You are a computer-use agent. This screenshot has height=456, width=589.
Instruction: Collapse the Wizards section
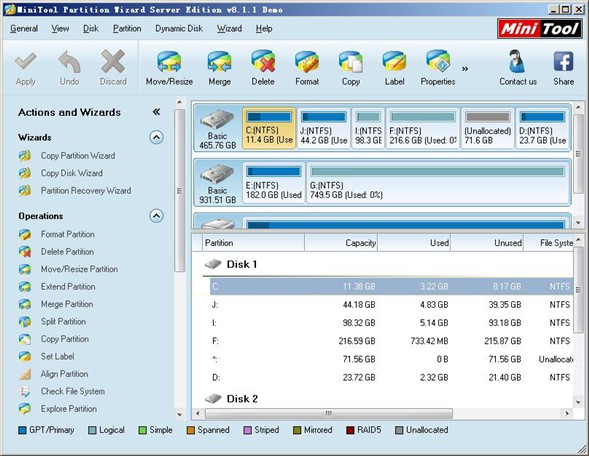tap(156, 137)
